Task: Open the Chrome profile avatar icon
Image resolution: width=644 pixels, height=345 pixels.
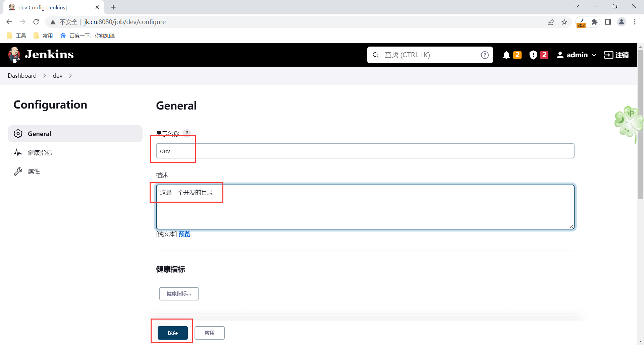Action: tap(622, 22)
